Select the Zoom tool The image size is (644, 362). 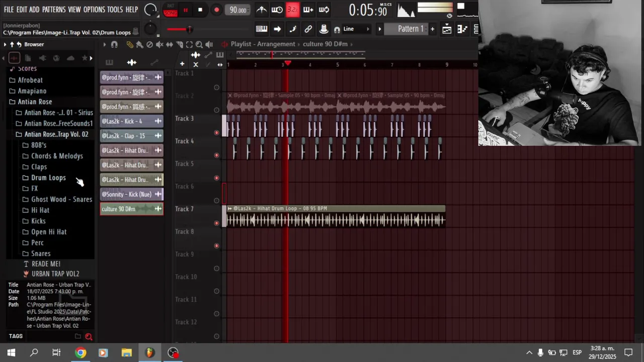[199, 45]
